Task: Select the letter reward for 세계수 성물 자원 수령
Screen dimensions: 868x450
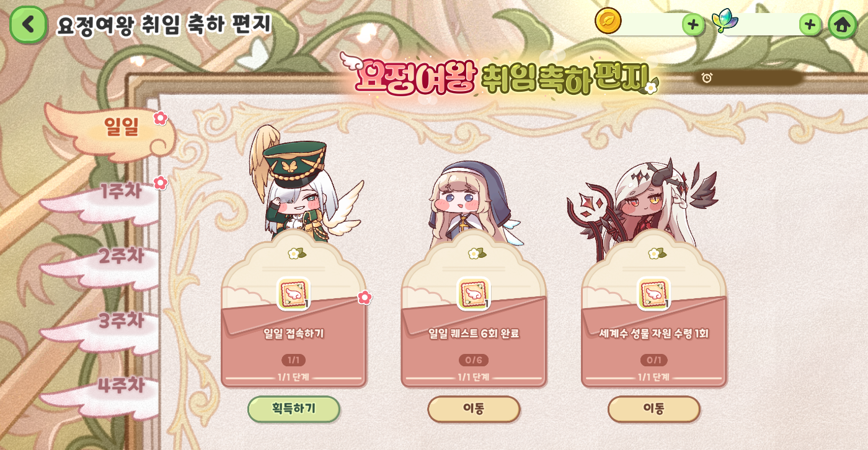Action: point(653,294)
